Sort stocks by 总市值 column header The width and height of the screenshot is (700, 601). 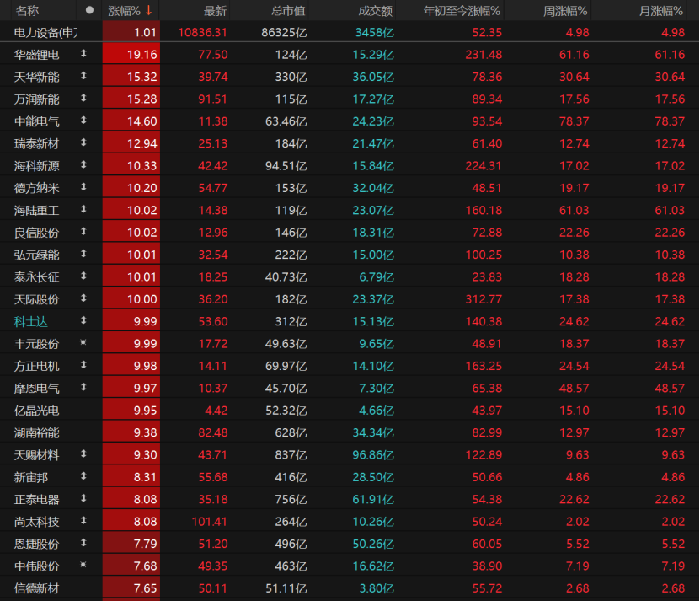(288, 10)
